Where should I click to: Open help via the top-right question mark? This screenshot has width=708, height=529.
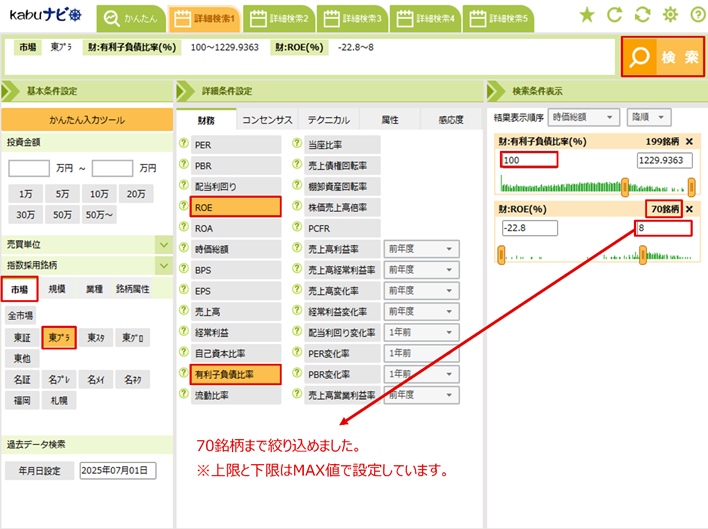click(x=696, y=15)
